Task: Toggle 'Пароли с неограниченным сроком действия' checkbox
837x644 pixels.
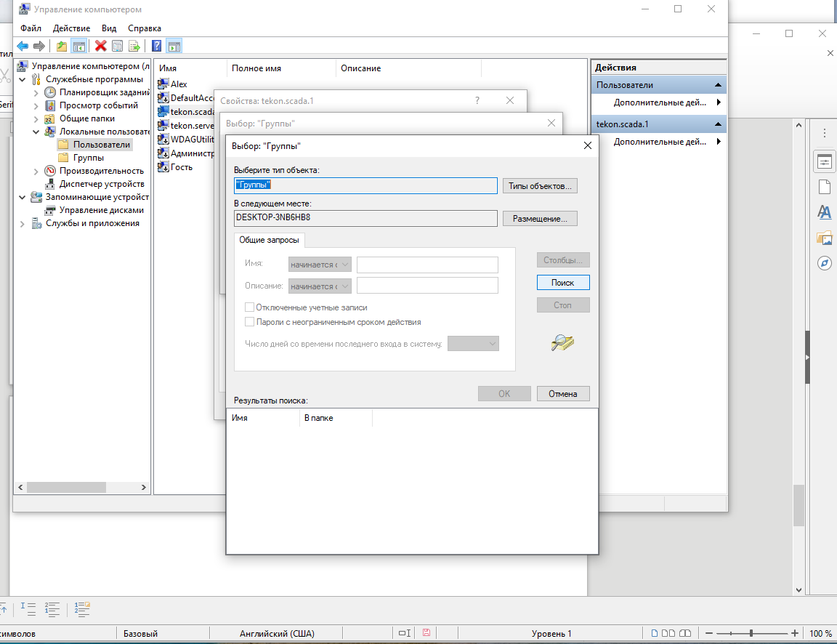Action: pos(250,322)
